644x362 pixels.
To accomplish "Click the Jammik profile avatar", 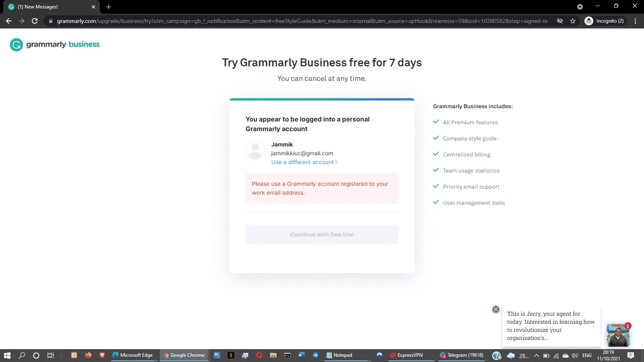I will 255,150.
